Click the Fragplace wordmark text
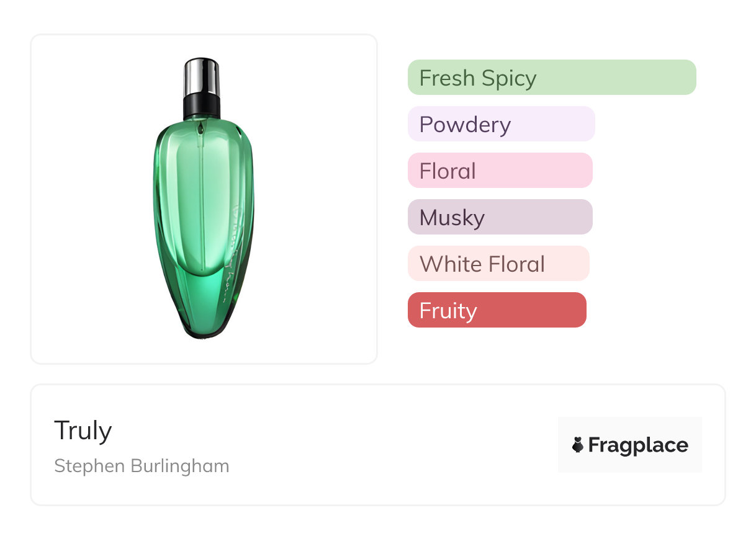 (x=638, y=445)
